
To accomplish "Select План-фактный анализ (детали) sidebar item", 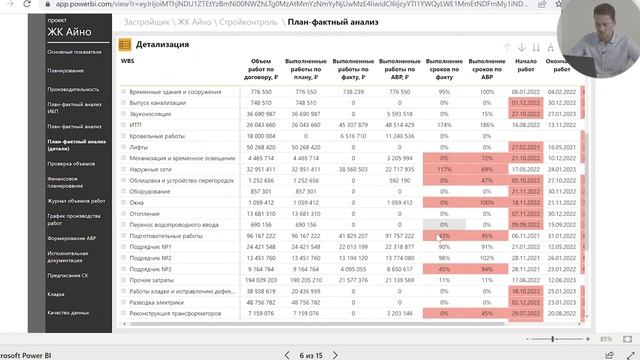I will tap(77, 145).
